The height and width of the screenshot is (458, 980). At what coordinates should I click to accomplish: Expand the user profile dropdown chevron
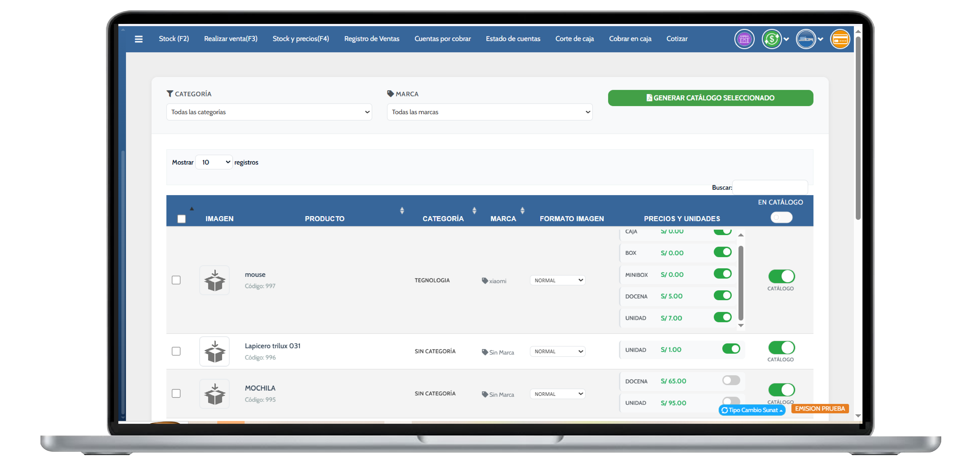point(821,39)
